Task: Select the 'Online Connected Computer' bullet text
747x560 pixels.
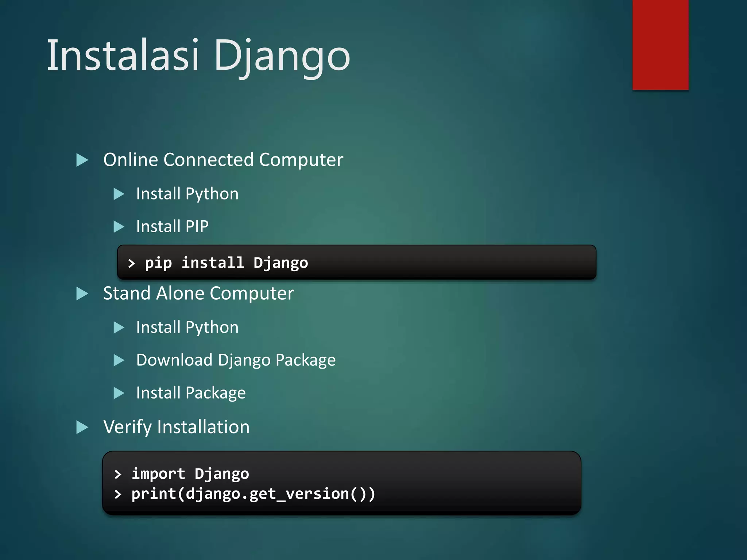Action: click(x=223, y=160)
